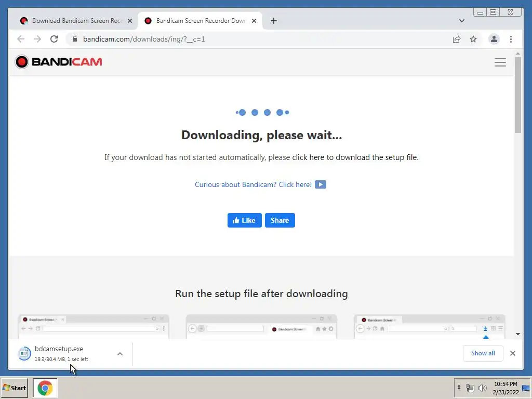Close the downloads bar
The height and width of the screenshot is (399, 532).
[x=512, y=353]
